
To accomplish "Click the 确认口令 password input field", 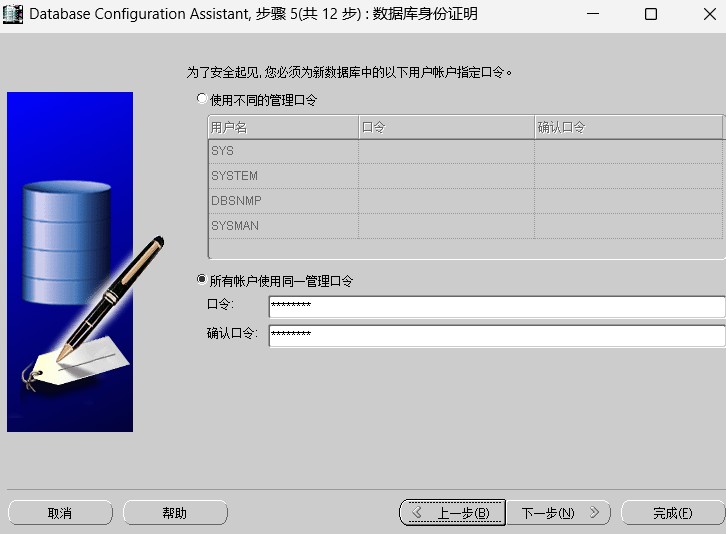I will (x=497, y=335).
